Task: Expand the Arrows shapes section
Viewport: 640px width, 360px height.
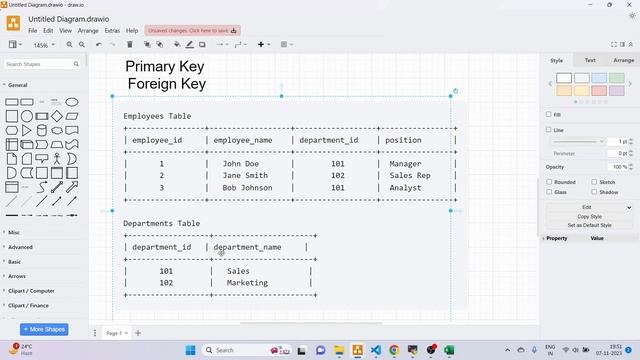Action: pos(17,276)
